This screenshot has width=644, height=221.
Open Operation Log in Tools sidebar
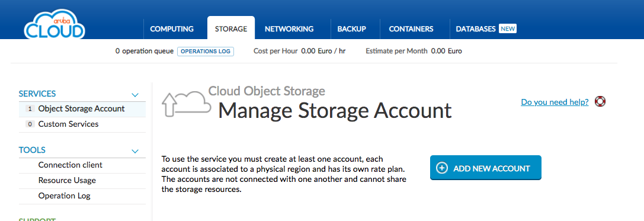82,196
